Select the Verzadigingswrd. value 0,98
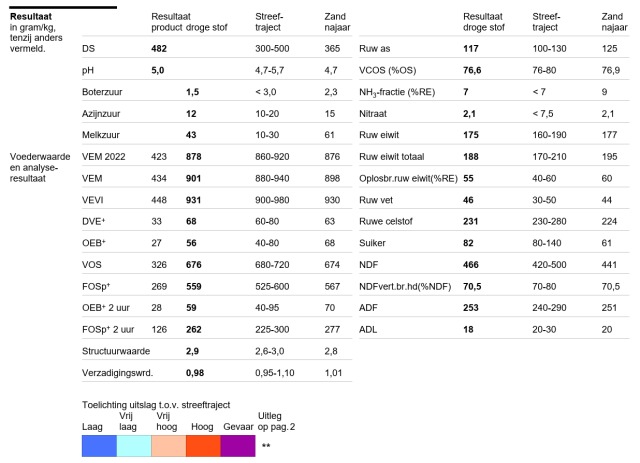The image size is (640, 463). (x=195, y=373)
